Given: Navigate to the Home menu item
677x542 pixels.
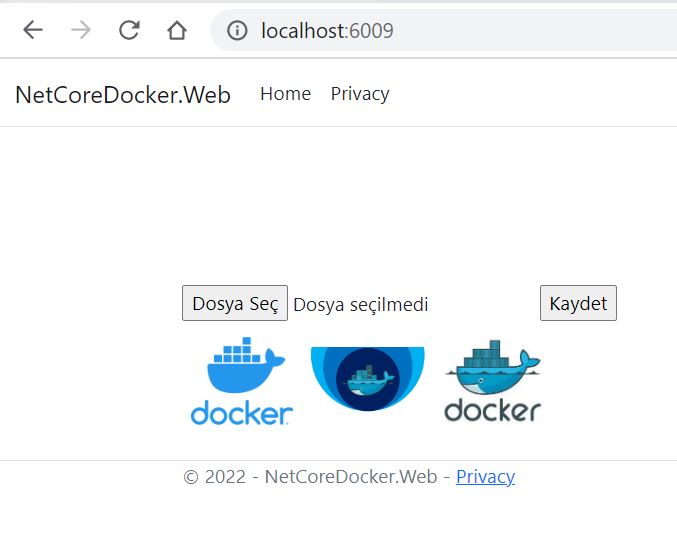Looking at the screenshot, I should click(x=285, y=94).
